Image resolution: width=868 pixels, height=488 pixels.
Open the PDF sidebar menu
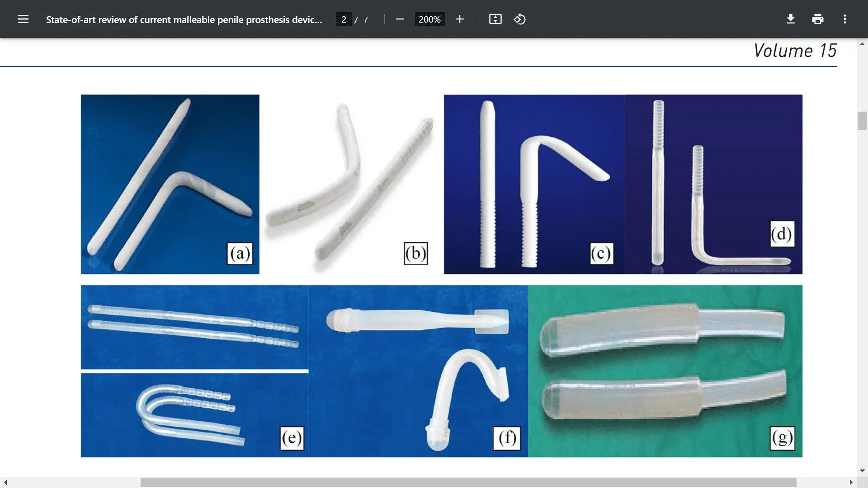tap(23, 19)
